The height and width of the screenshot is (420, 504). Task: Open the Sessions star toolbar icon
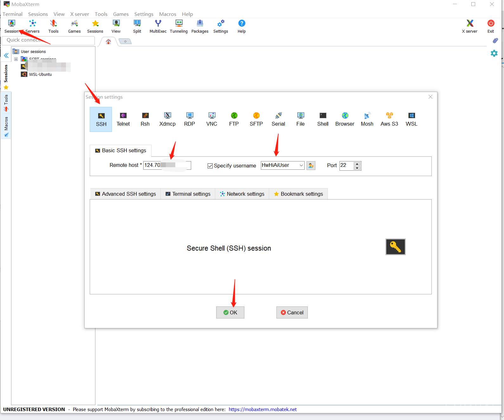coord(95,26)
